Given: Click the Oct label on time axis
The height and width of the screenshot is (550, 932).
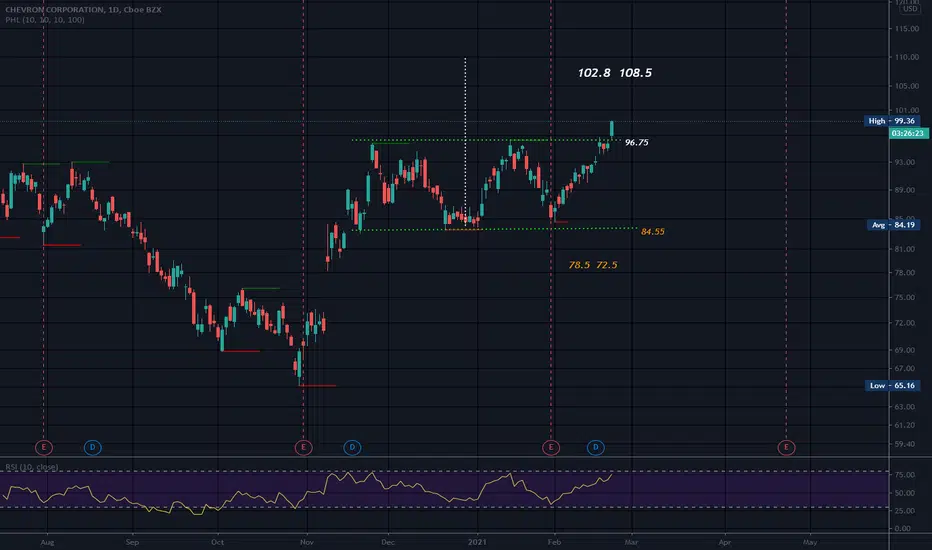Looking at the screenshot, I should coord(217,542).
